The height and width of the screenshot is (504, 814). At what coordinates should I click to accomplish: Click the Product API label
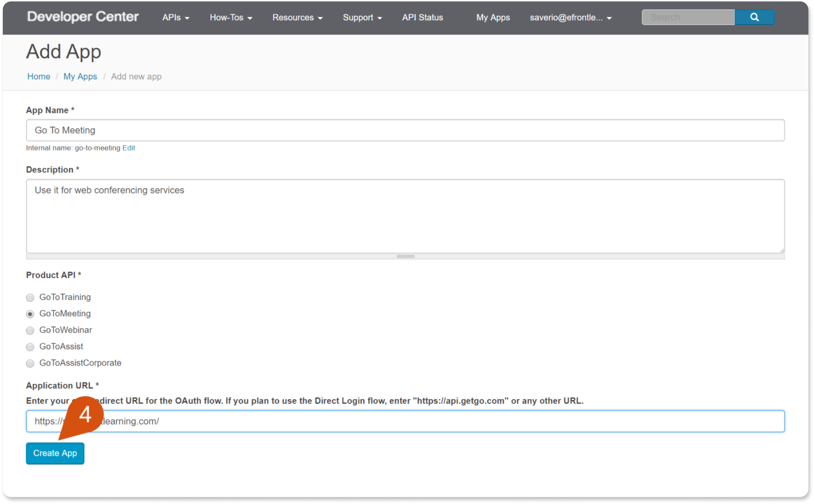53,275
